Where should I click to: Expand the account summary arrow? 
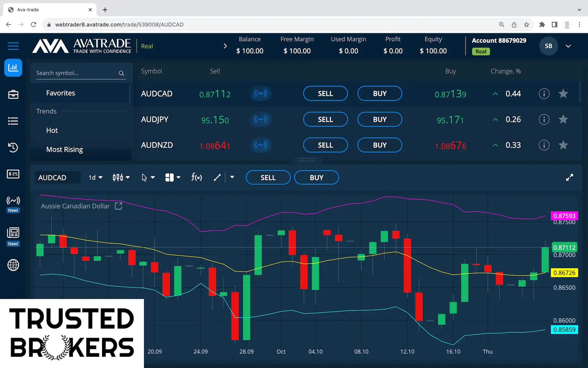[x=225, y=46]
